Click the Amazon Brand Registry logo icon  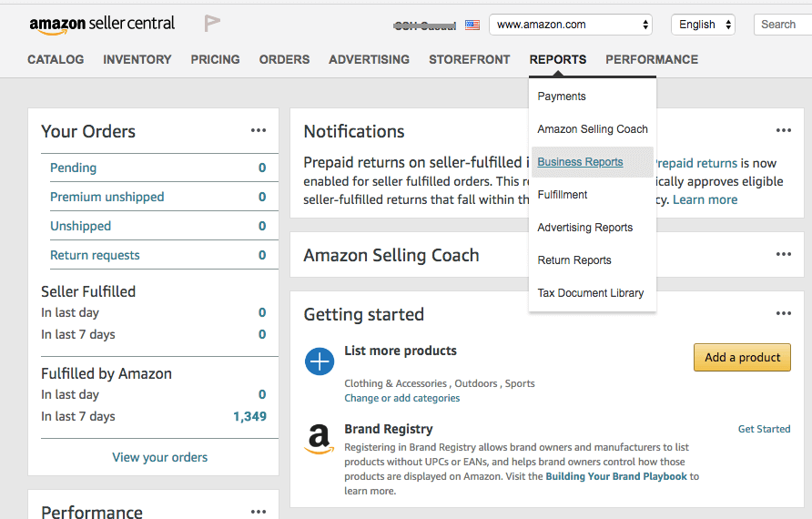point(319,439)
